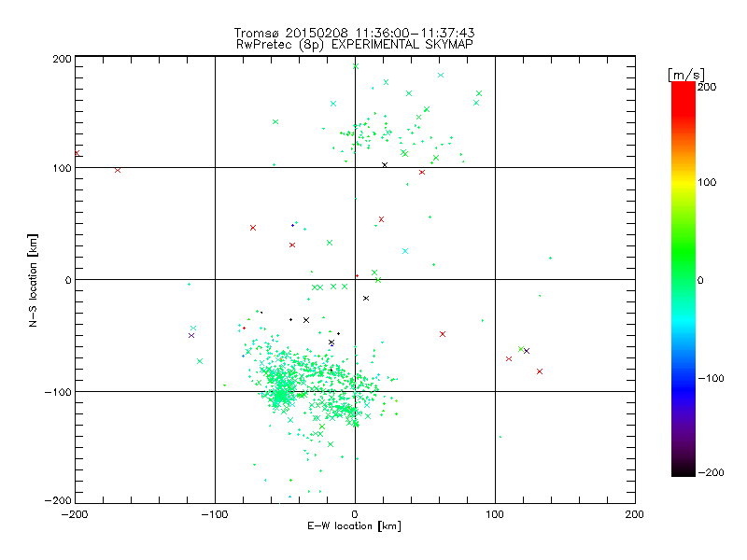747x560 pixels.
Task: Pick the red top section of the colorbar
Action: pyautogui.click(x=684, y=98)
